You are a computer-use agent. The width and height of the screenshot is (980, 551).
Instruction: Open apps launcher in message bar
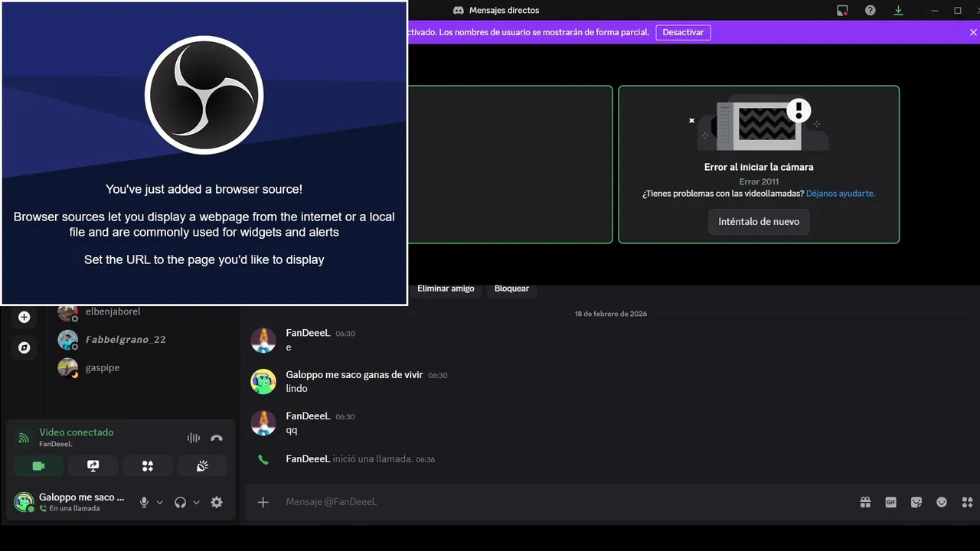pos(967,502)
